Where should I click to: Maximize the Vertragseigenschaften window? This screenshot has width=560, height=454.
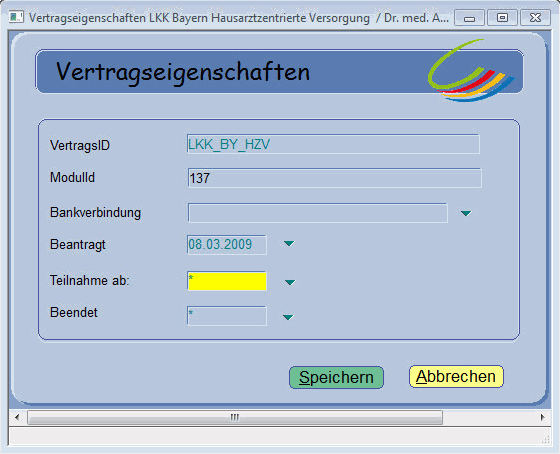tap(502, 18)
